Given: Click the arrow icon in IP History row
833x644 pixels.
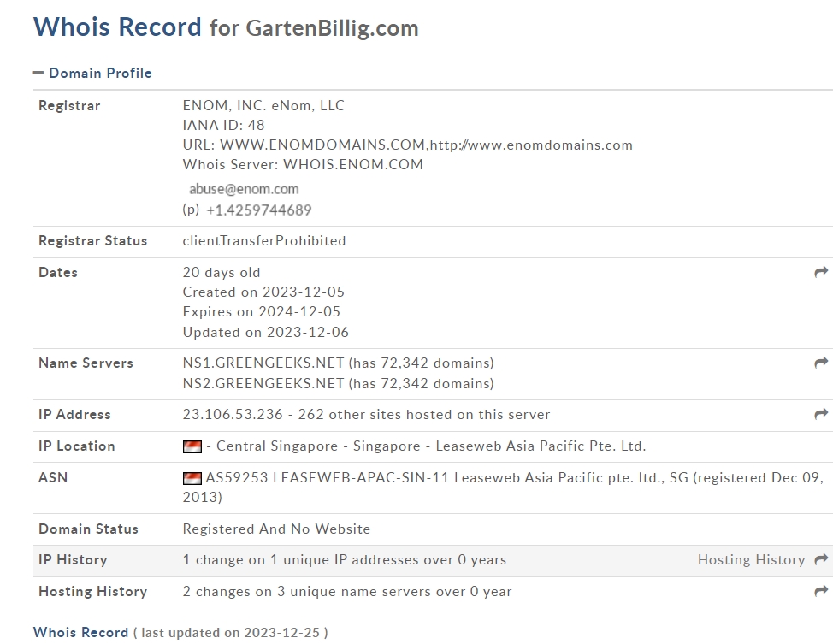Looking at the screenshot, I should click(821, 559).
